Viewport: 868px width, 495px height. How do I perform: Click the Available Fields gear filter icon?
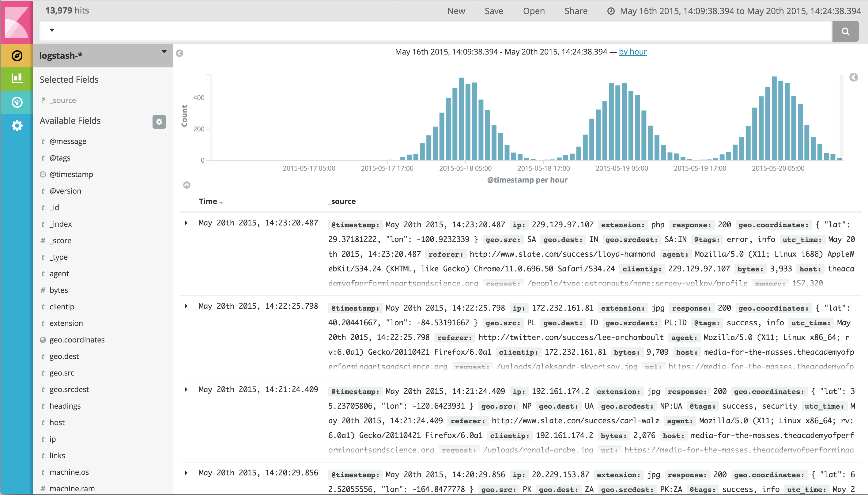[159, 122]
